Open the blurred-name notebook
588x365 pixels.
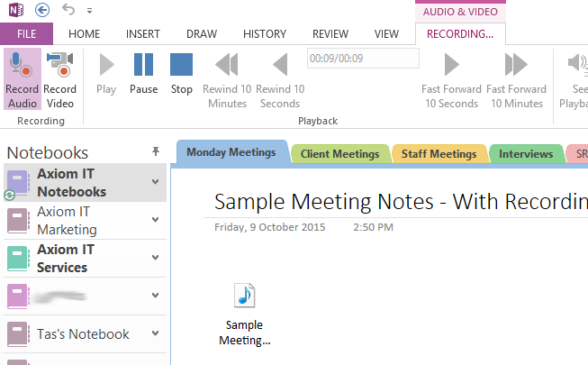click(x=85, y=297)
